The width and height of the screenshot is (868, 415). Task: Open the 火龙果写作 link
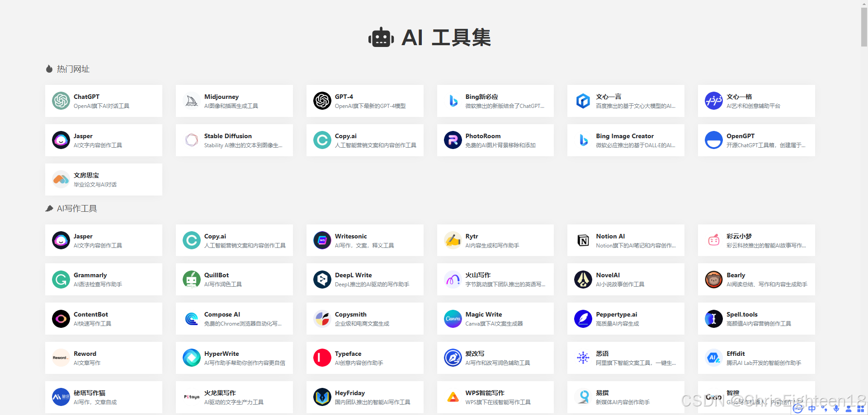click(234, 397)
